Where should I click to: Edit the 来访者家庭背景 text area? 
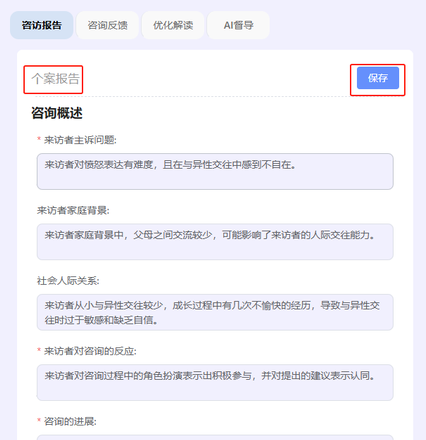pos(215,242)
